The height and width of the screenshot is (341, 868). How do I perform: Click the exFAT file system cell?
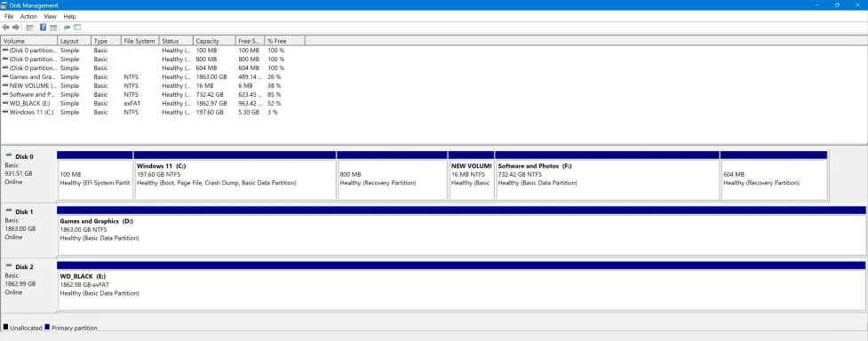131,104
